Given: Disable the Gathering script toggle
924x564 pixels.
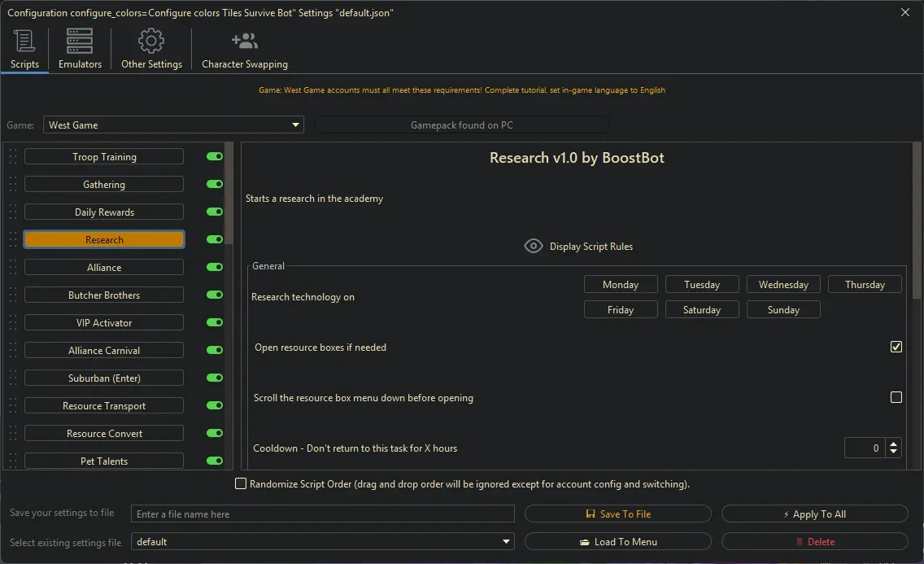Looking at the screenshot, I should pos(215,185).
